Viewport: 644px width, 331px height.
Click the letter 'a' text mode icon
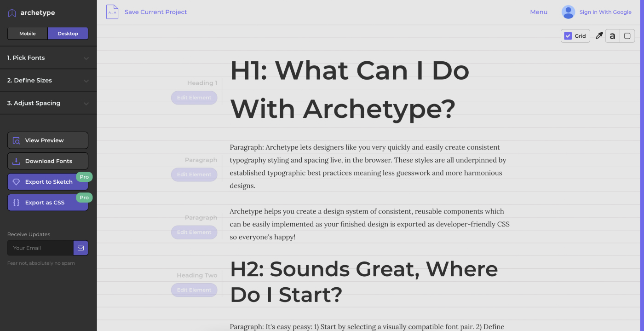pyautogui.click(x=612, y=36)
